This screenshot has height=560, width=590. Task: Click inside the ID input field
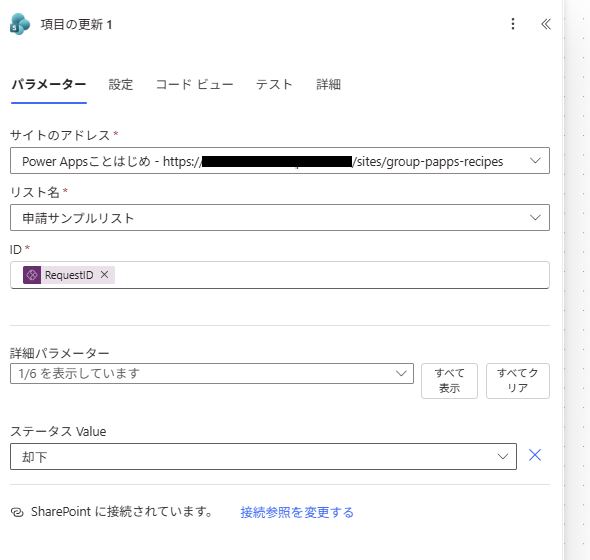click(x=280, y=275)
